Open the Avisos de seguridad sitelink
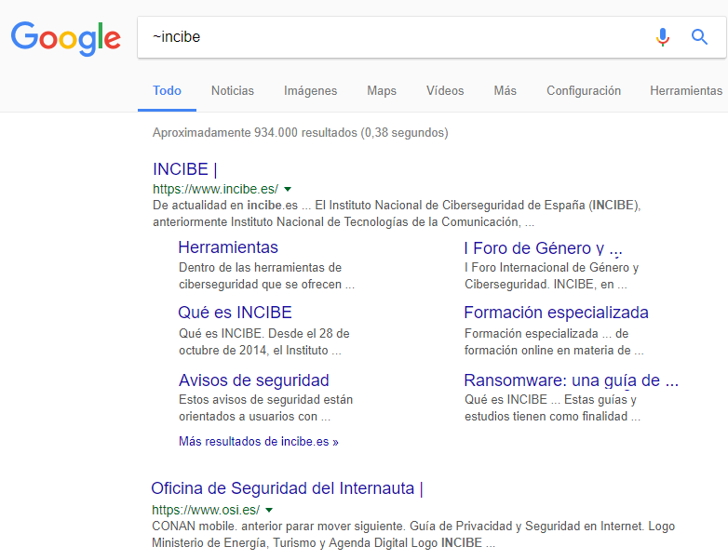The width and height of the screenshot is (728, 560). click(x=254, y=380)
